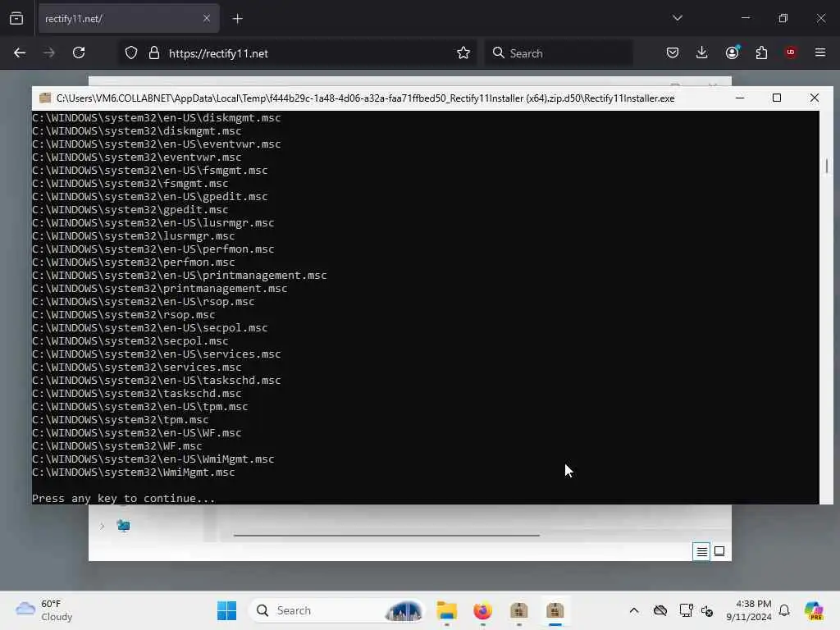The image size is (840, 630).
Task: Click the Firefox Search box
Action: point(559,53)
